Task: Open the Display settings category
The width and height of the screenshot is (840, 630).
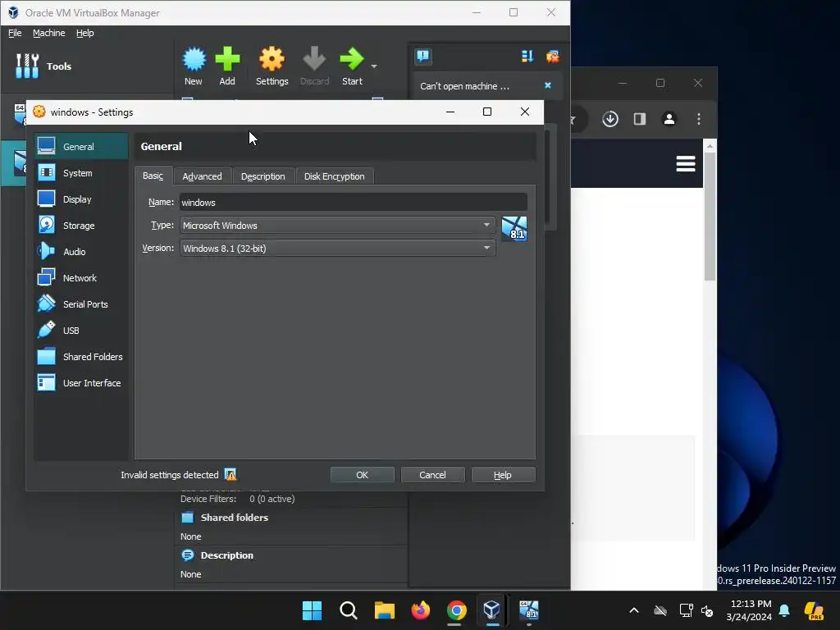Action: click(x=81, y=199)
